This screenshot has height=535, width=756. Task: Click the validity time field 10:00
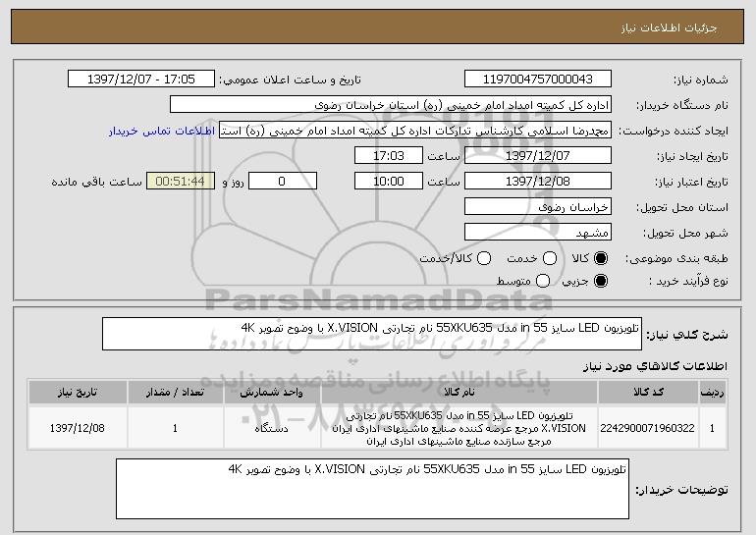[x=389, y=182]
